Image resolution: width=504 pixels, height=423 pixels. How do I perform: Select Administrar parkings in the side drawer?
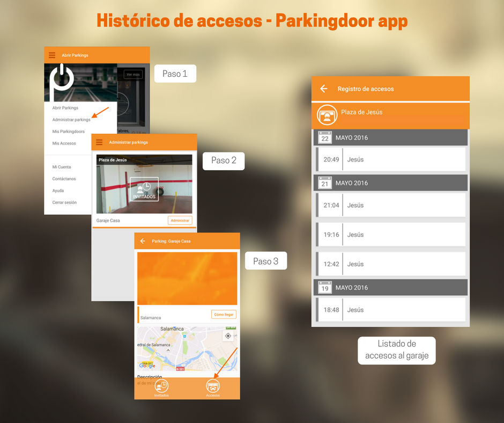tap(71, 120)
